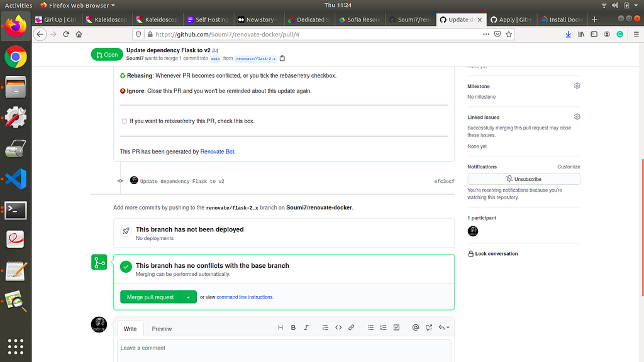Select the Preview tab in comment box
The height and width of the screenshot is (362, 644).
[x=162, y=329]
